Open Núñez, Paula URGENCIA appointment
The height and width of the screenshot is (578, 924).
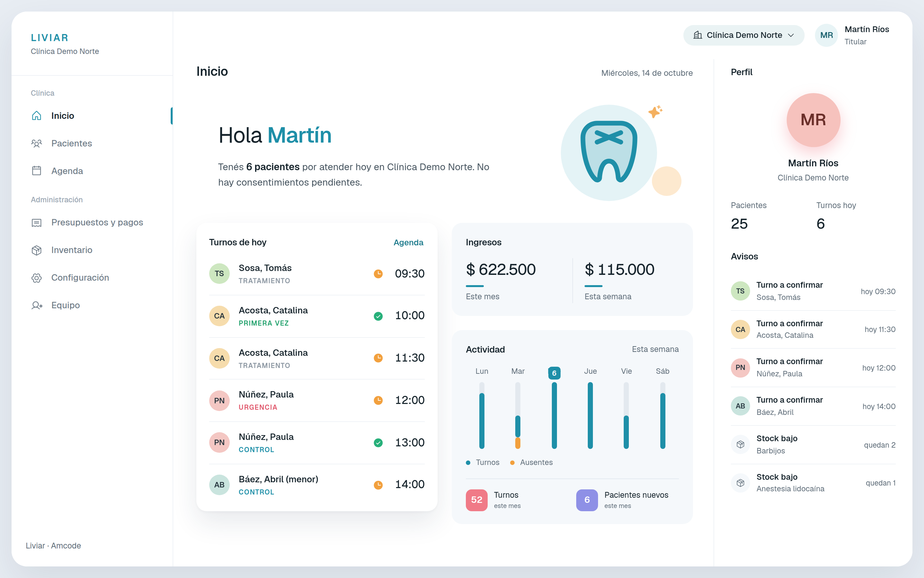[317, 400]
